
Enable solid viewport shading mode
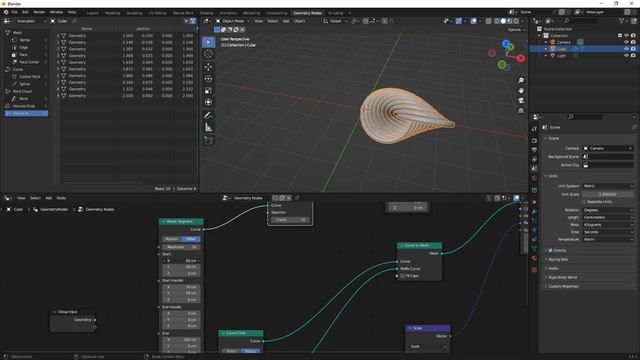point(503,21)
